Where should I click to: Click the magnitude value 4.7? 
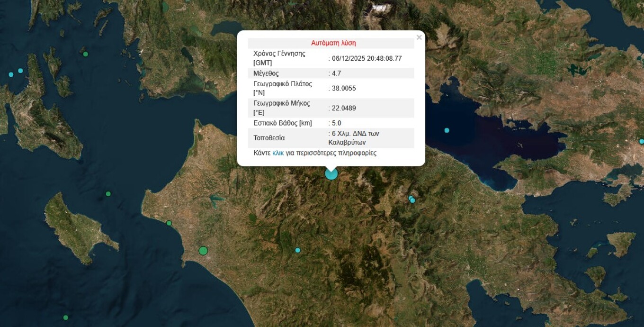[336, 73]
